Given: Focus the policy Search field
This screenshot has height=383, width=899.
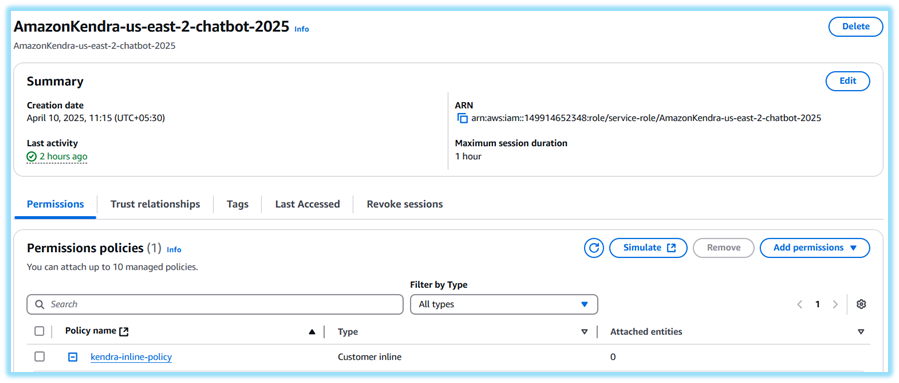Looking at the screenshot, I should click(215, 304).
